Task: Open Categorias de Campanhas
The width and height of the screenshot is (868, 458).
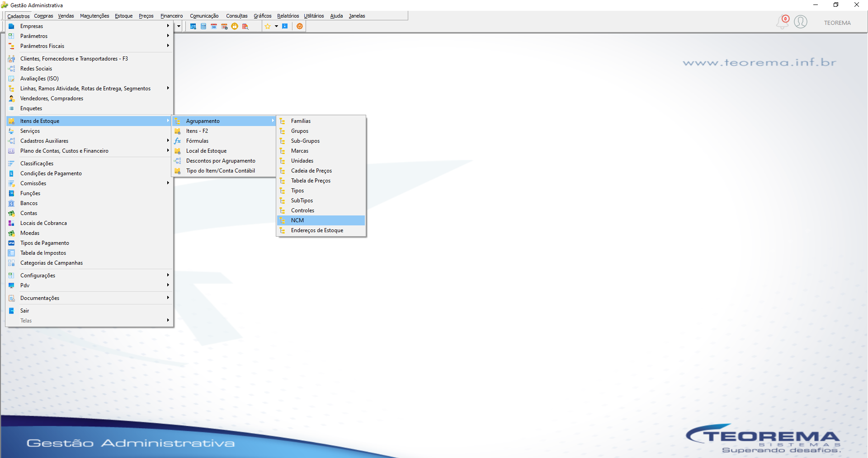Action: pyautogui.click(x=90, y=263)
